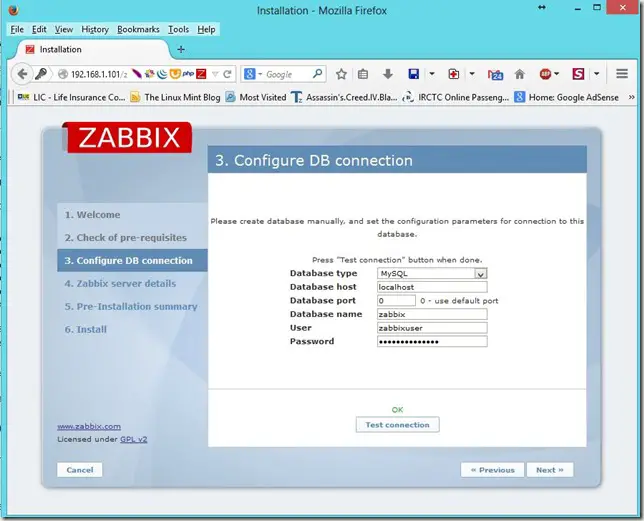This screenshot has width=644, height=521.
Task: Show bookmarks list icon
Action: point(363,74)
